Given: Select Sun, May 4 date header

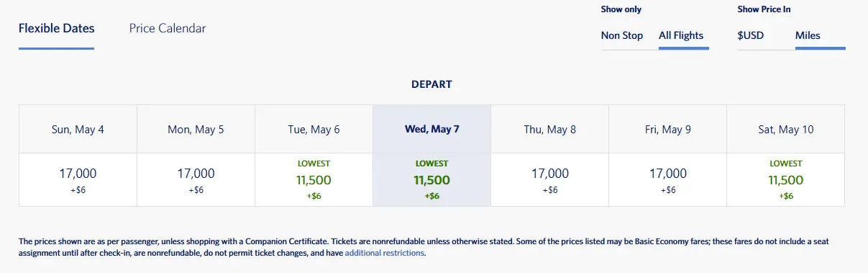Looking at the screenshot, I should coord(78,130).
